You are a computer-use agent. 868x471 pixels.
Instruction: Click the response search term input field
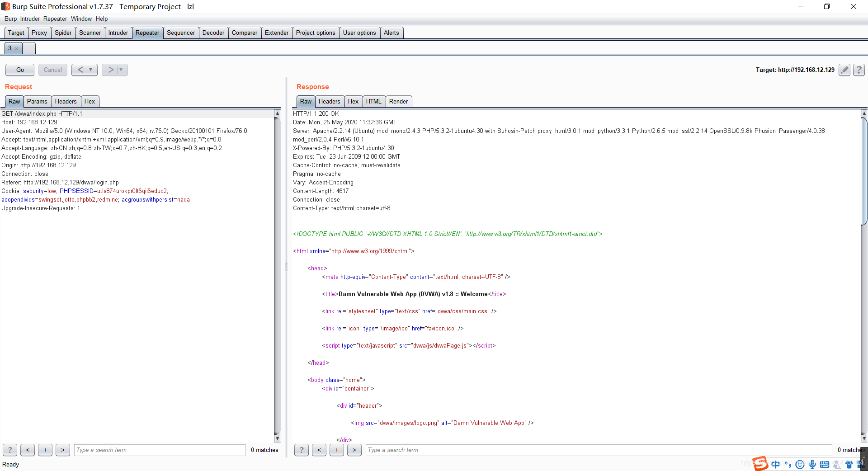click(599, 450)
